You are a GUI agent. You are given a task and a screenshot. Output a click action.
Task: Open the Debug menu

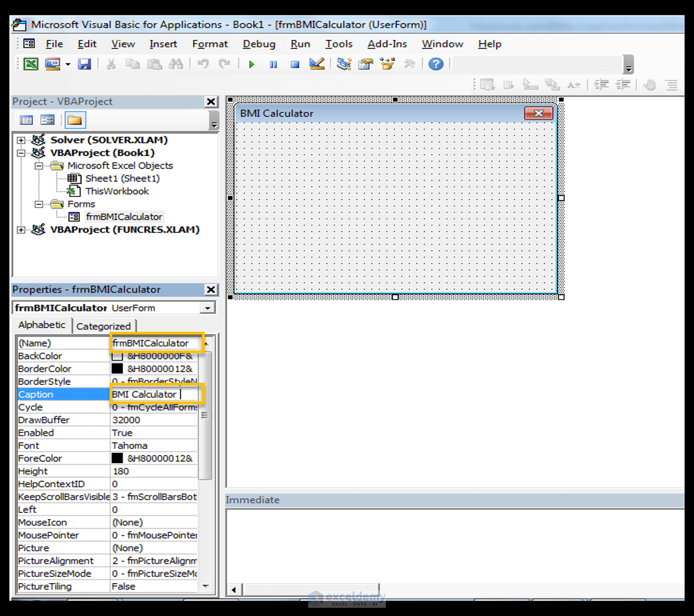coord(259,44)
